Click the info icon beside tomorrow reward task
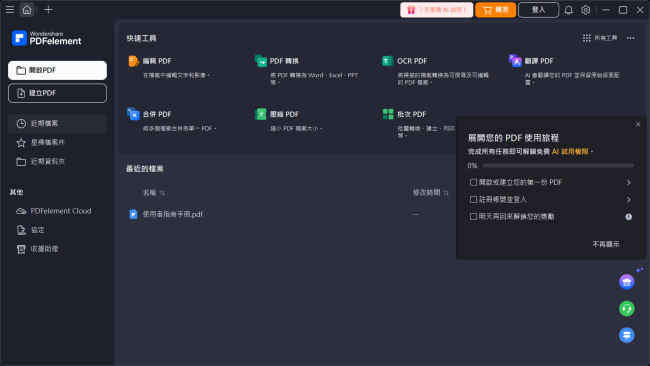The width and height of the screenshot is (650, 366). [x=628, y=217]
